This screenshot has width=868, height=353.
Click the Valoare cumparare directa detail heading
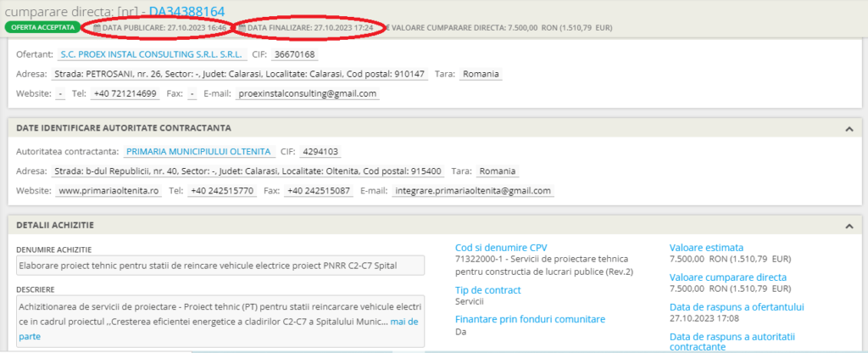pyautogui.click(x=728, y=277)
